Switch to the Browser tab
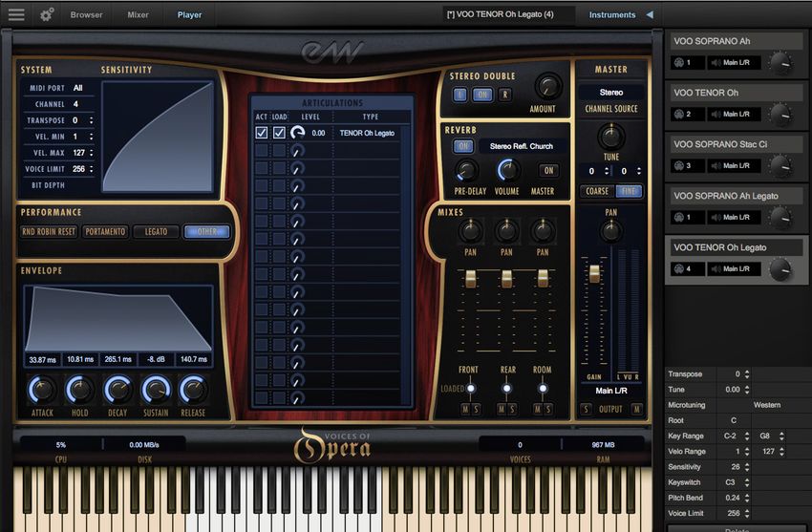 86,14
